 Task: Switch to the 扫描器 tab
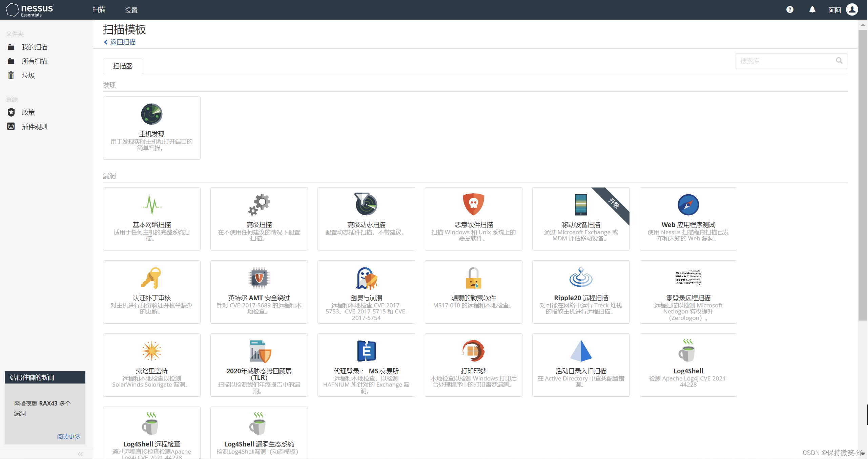pos(123,66)
